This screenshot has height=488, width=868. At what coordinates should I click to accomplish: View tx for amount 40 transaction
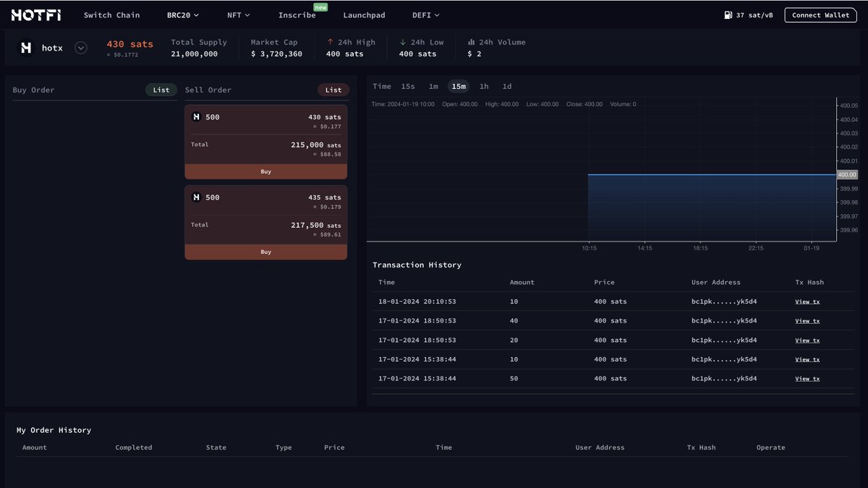(807, 321)
